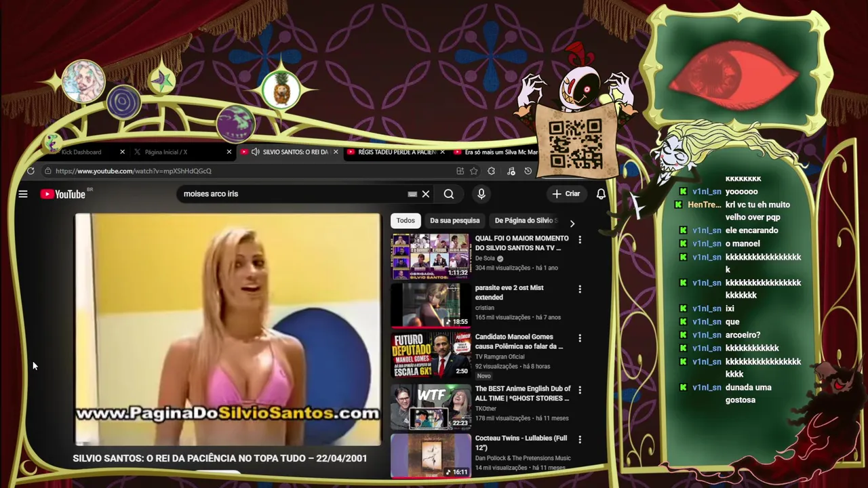This screenshot has height=488, width=868.
Task: Click the SILVIO SANTOS: O REI DA PACIÊNCIA title
Action: 220,458
